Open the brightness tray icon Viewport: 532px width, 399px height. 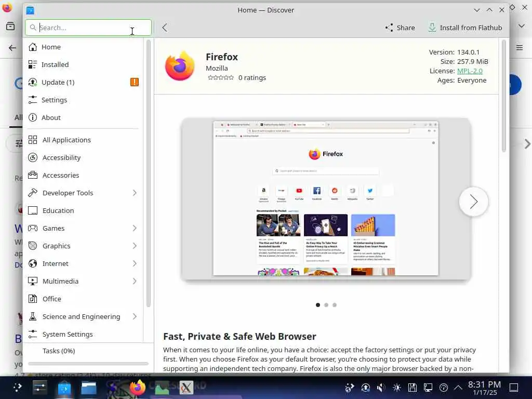pos(396,388)
